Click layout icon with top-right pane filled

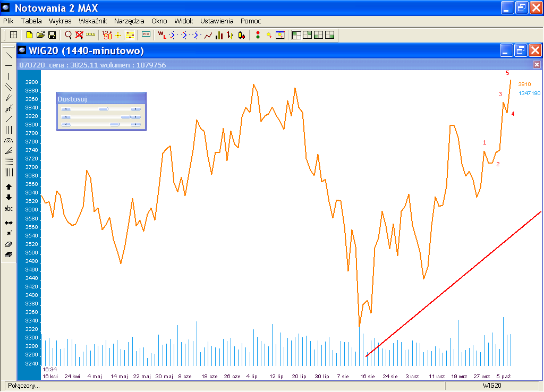pyautogui.click(x=308, y=35)
